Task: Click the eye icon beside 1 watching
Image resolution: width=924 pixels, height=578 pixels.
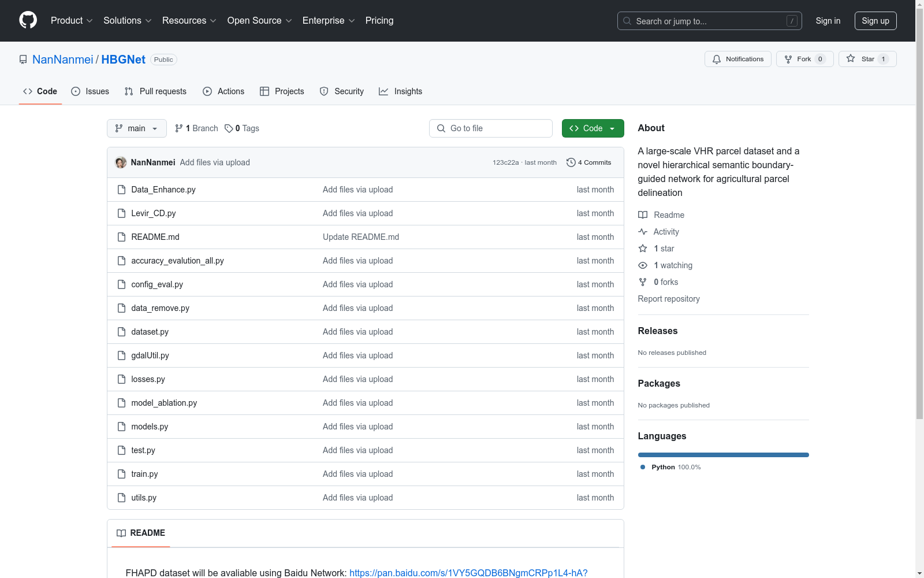Action: (x=643, y=265)
